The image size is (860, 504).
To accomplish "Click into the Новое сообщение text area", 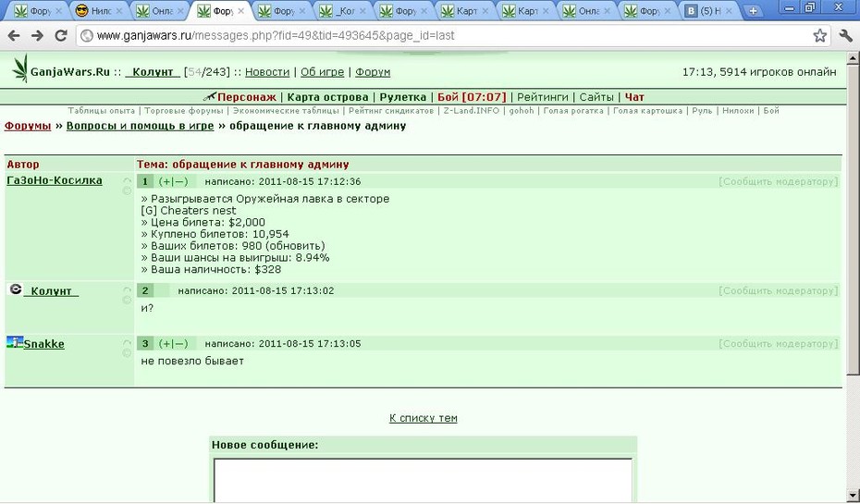I will pyautogui.click(x=423, y=480).
